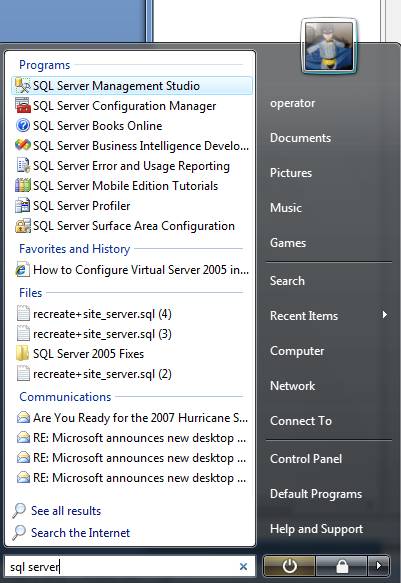Click envelope icon of Hurricane email
The image size is (401, 583).
pos(23,418)
